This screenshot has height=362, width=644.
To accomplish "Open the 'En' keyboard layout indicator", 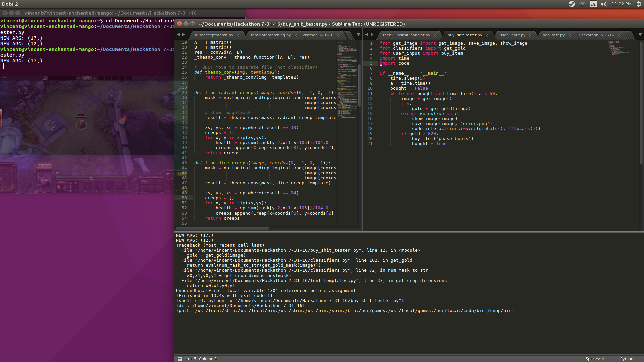I will (x=593, y=4).
